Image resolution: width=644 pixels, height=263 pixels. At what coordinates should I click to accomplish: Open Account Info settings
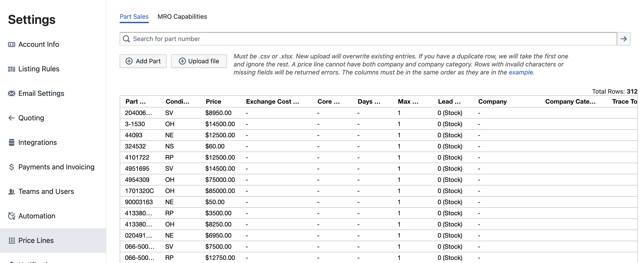(39, 44)
